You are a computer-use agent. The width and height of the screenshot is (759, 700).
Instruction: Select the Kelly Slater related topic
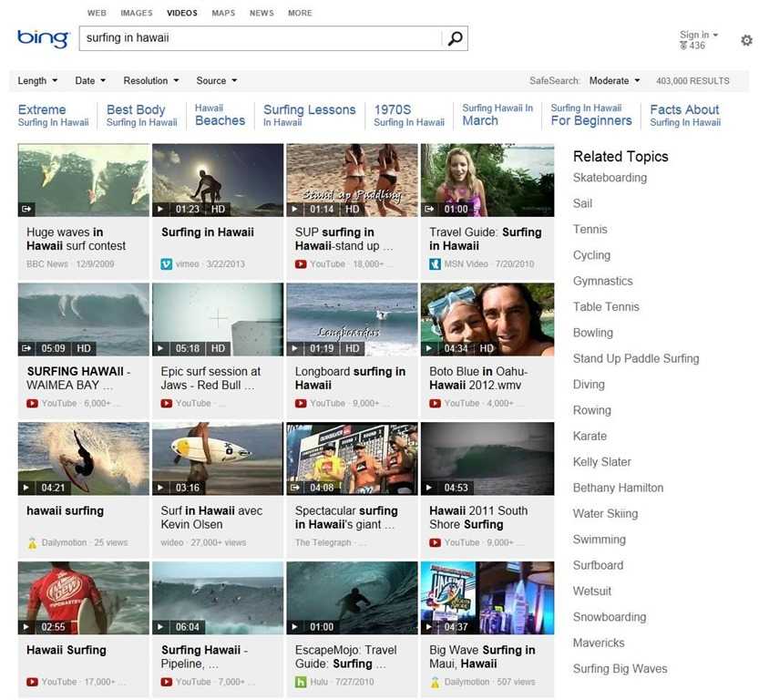tap(601, 462)
